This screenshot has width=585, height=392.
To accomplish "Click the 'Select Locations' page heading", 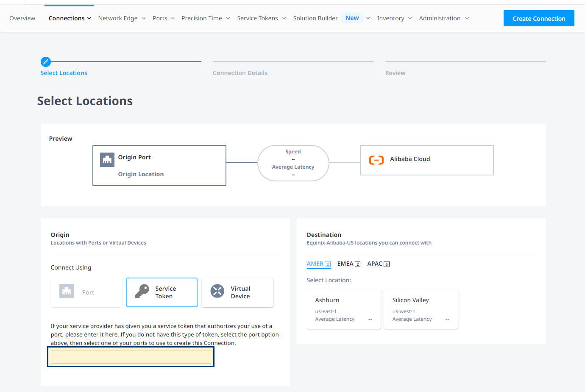I will click(85, 101).
